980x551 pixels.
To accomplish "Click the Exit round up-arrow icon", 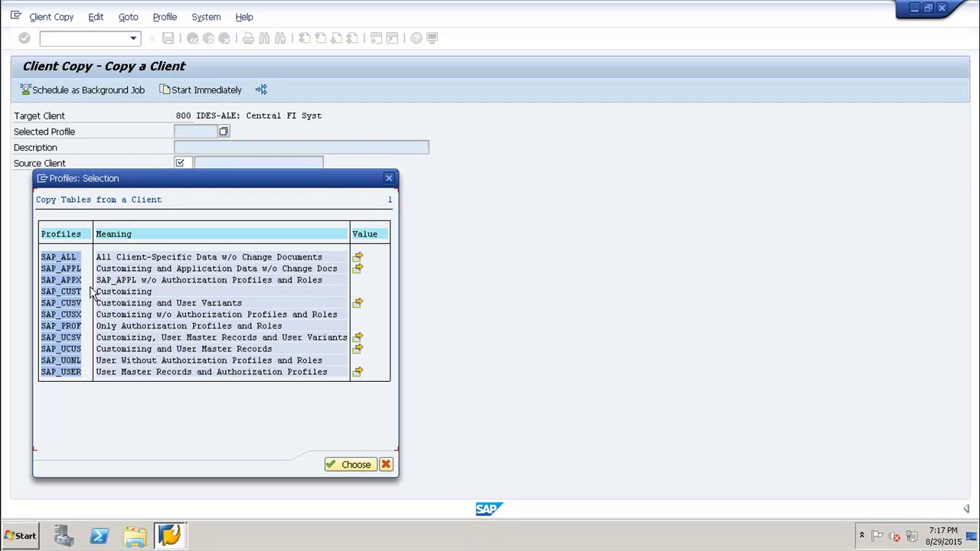I will [x=208, y=38].
